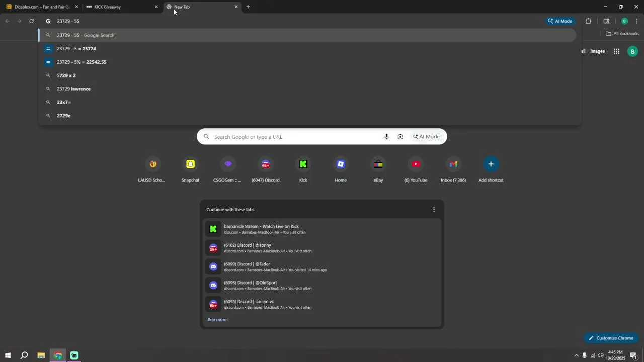
Task: Open the CSGOGem shortcut
Action: point(228,169)
